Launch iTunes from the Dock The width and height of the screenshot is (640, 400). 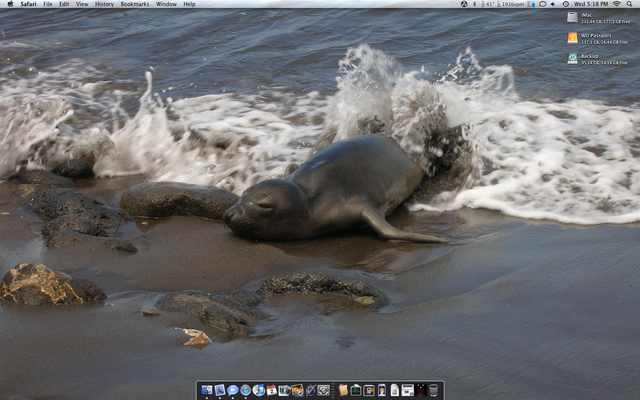(x=258, y=390)
